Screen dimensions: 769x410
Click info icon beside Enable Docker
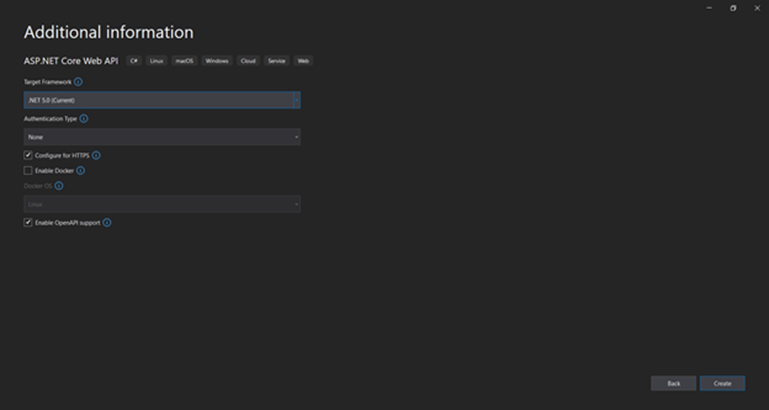click(x=80, y=171)
